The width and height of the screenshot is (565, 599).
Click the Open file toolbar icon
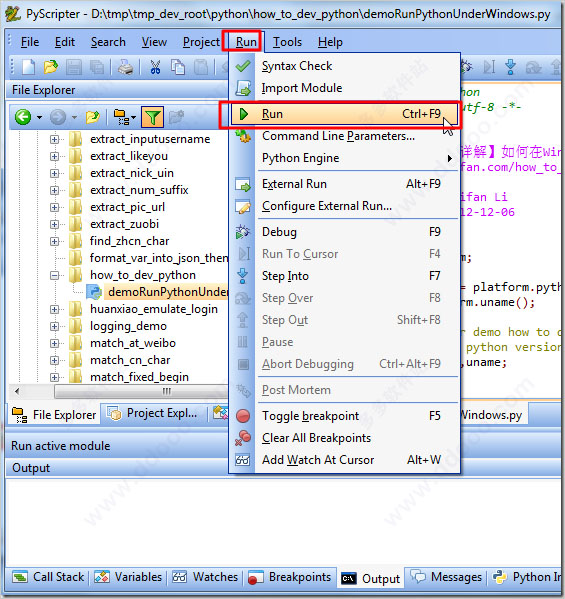pos(51,67)
